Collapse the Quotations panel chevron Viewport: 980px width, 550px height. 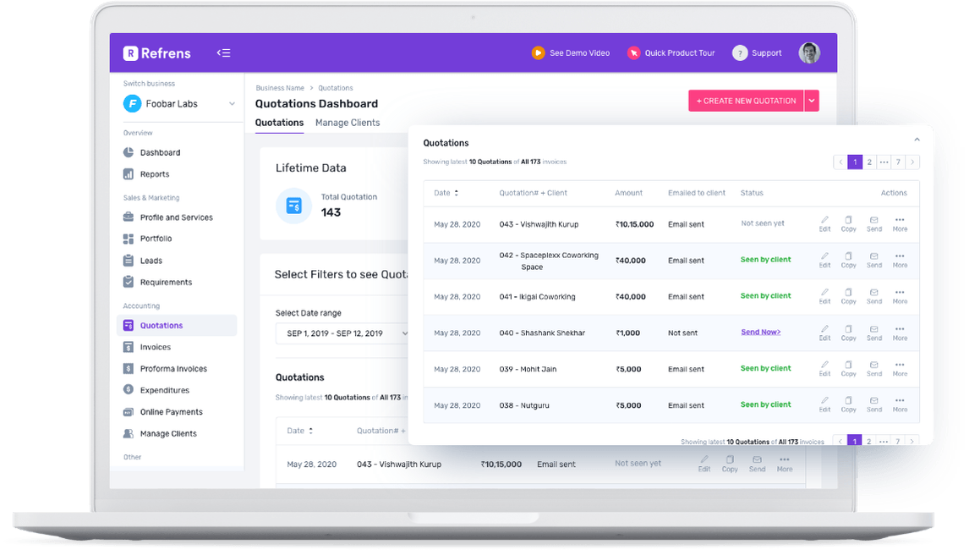click(917, 140)
